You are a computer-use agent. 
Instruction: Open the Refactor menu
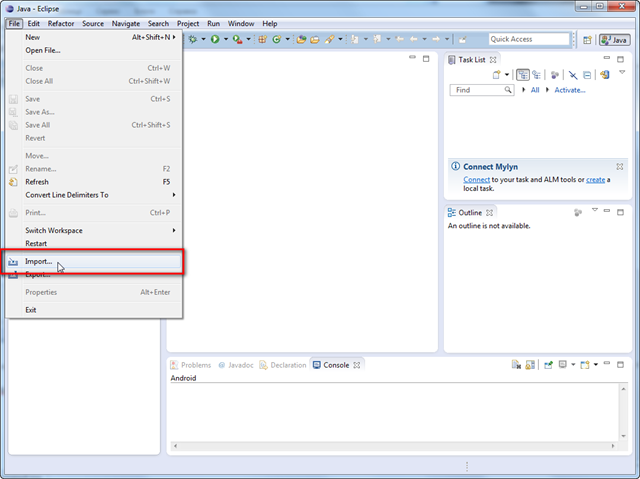[61, 24]
